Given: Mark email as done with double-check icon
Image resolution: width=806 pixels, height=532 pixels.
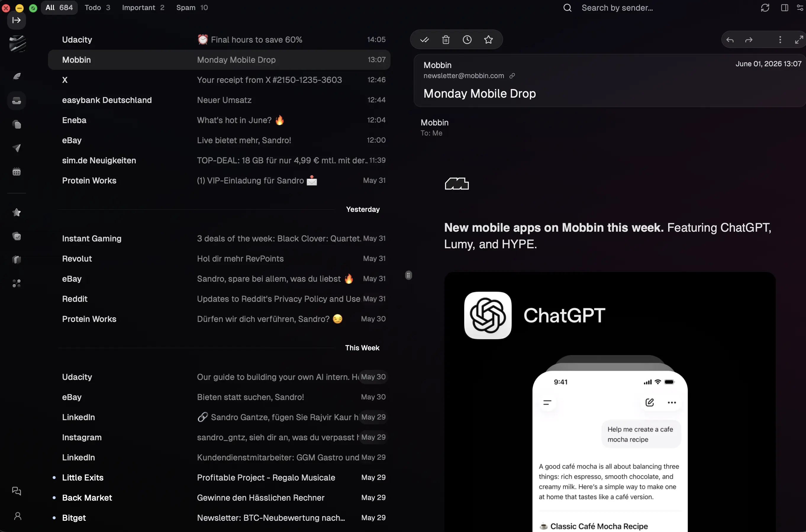Looking at the screenshot, I should click(x=424, y=40).
